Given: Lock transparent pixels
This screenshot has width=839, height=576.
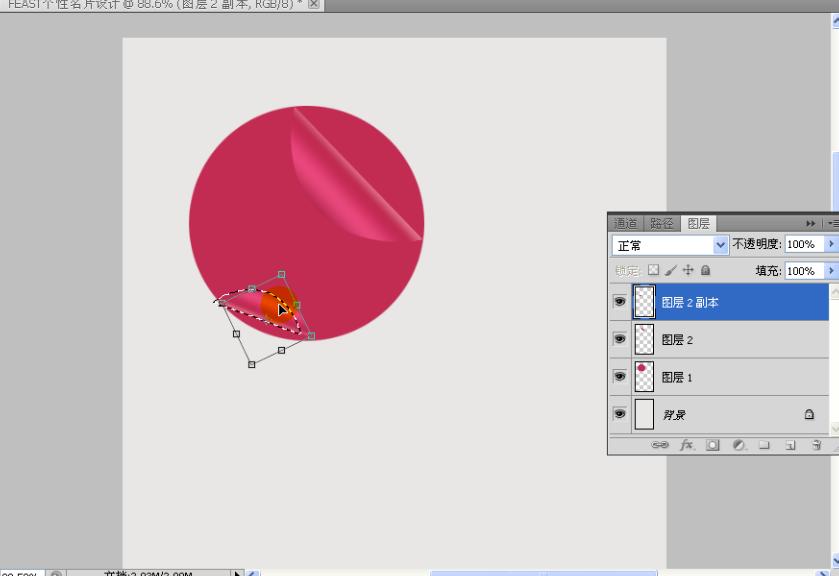Looking at the screenshot, I should point(652,270).
